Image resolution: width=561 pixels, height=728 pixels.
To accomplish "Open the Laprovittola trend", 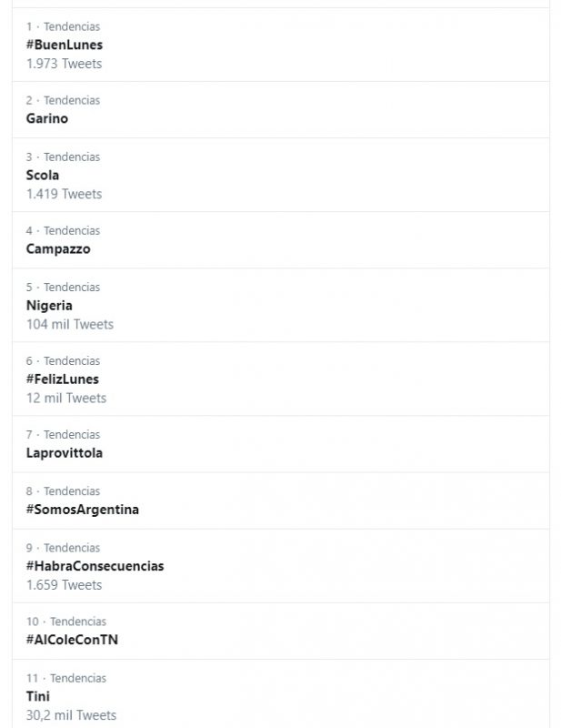I will (x=64, y=452).
